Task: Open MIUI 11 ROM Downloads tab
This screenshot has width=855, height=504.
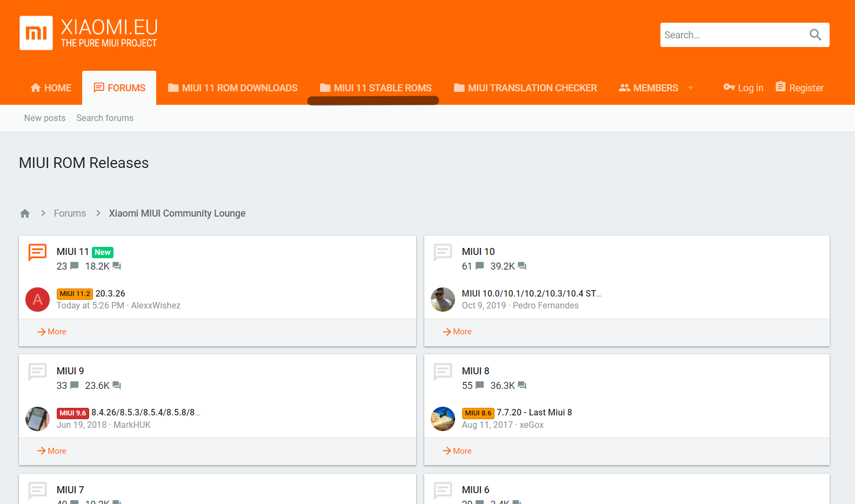Action: click(232, 88)
